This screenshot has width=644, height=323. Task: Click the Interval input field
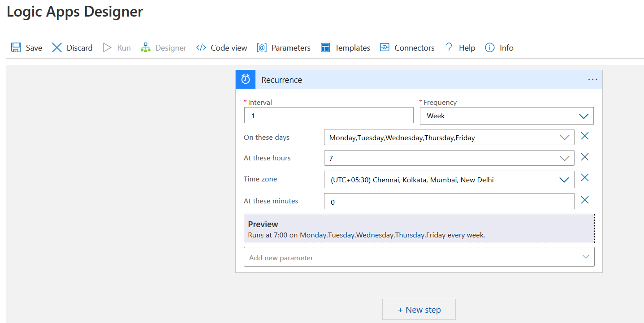(x=328, y=116)
